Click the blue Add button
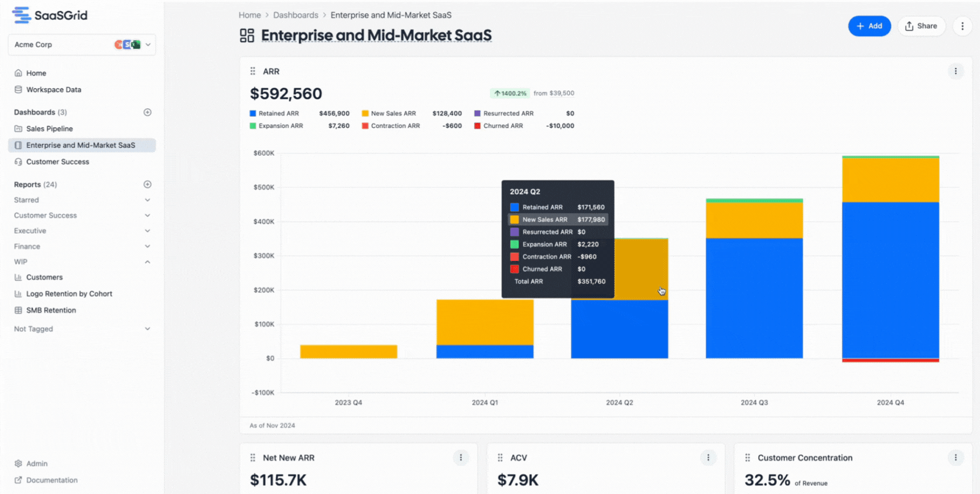Viewport: 980px width, 494px height. [x=869, y=26]
